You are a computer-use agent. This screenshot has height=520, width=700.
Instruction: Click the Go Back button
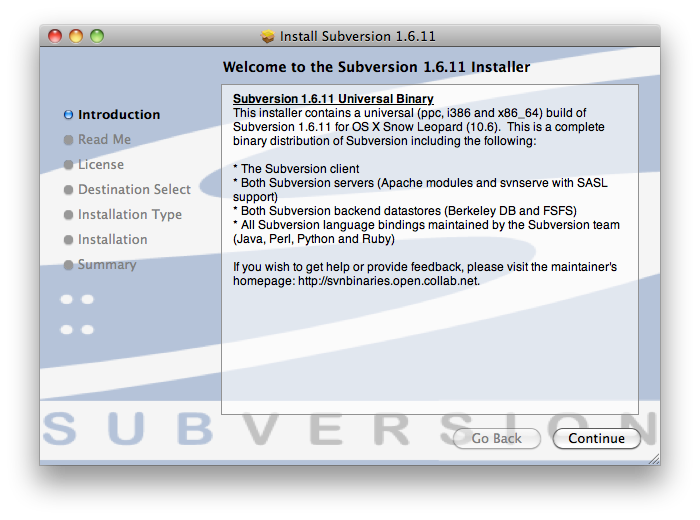point(496,438)
